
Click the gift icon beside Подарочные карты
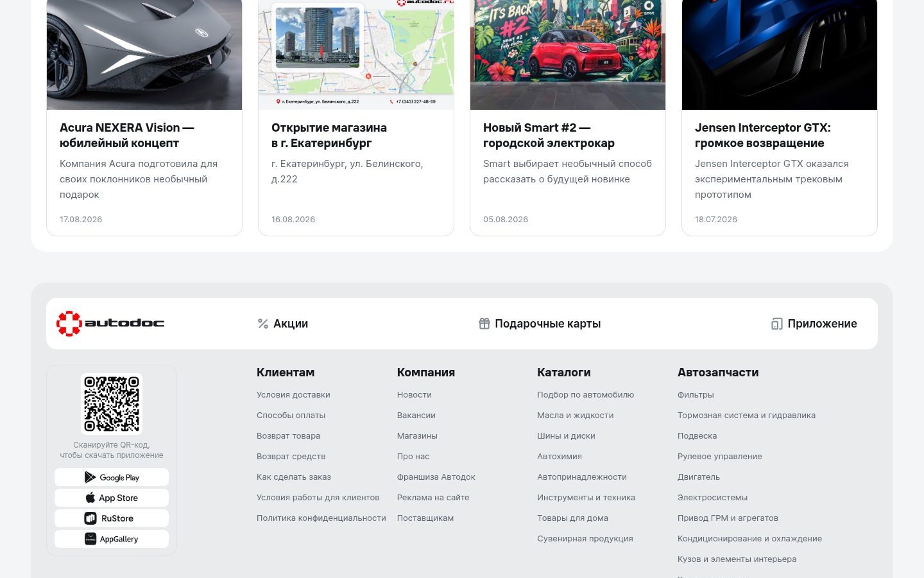coord(484,324)
